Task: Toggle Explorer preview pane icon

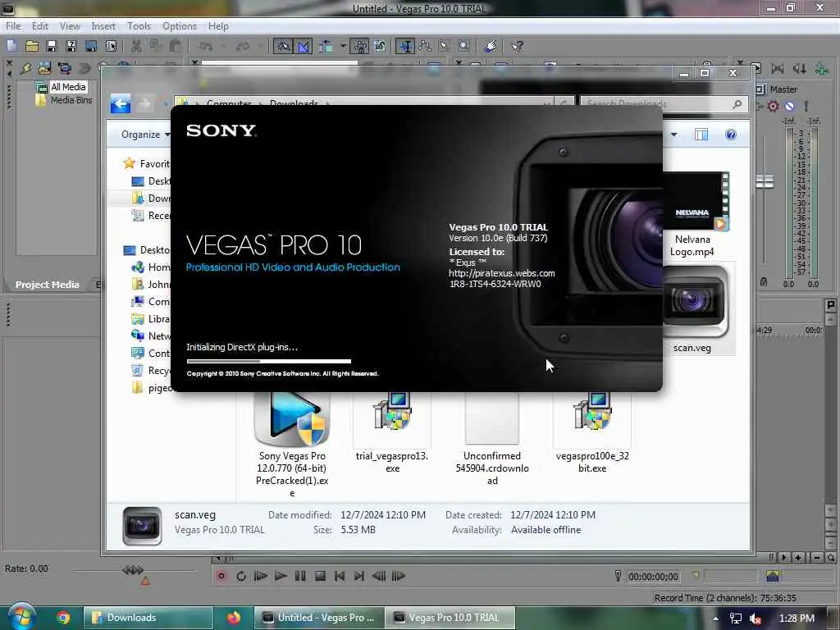Action: tap(701, 135)
